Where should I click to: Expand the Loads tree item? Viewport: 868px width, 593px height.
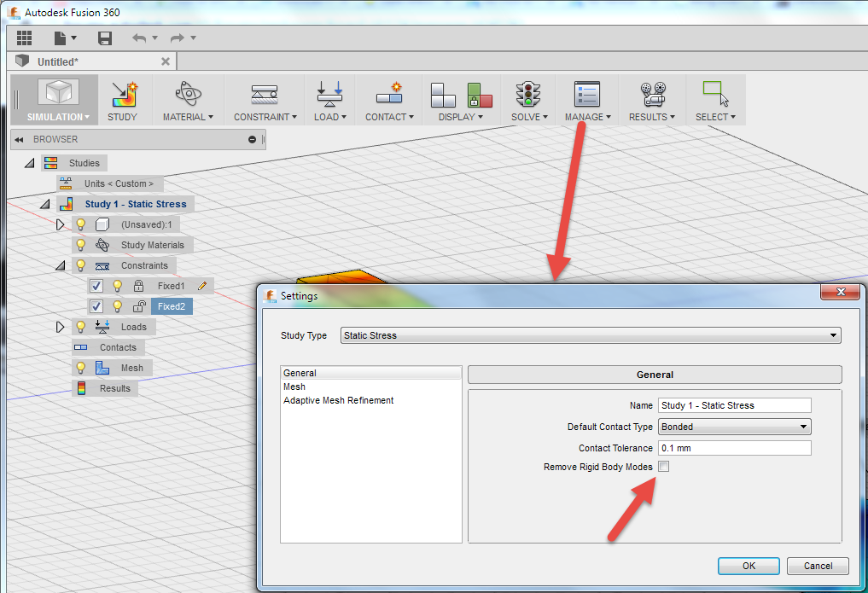[x=60, y=327]
